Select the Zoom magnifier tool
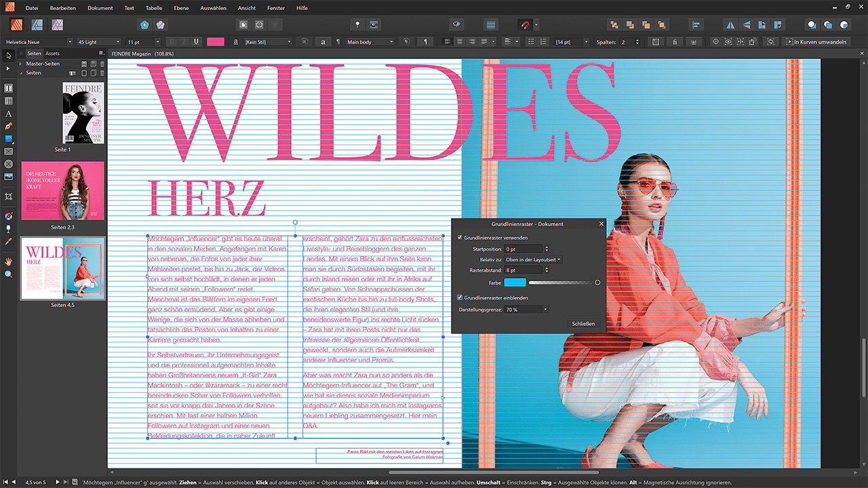The width and height of the screenshot is (868, 488). coord(8,274)
